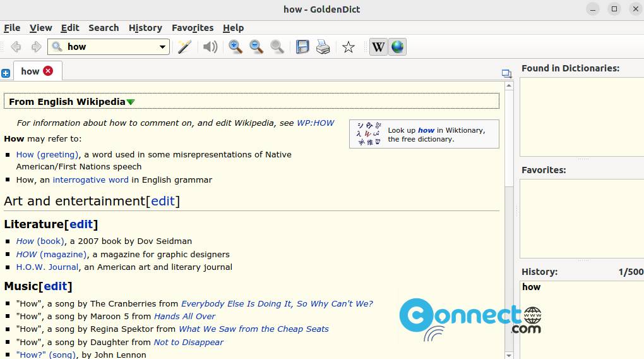Click the From English Wikipedia header
The width and height of the screenshot is (644, 359).
pos(251,102)
